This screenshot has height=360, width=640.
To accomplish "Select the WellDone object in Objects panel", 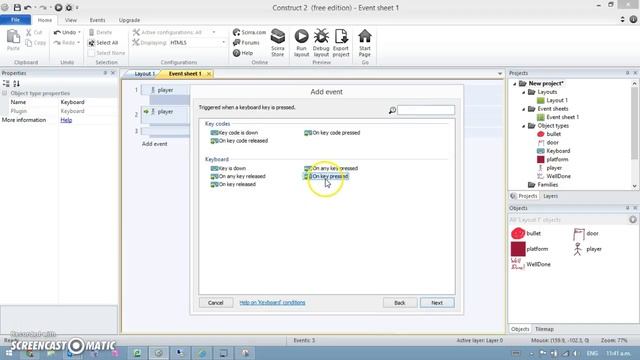I will click(531, 264).
